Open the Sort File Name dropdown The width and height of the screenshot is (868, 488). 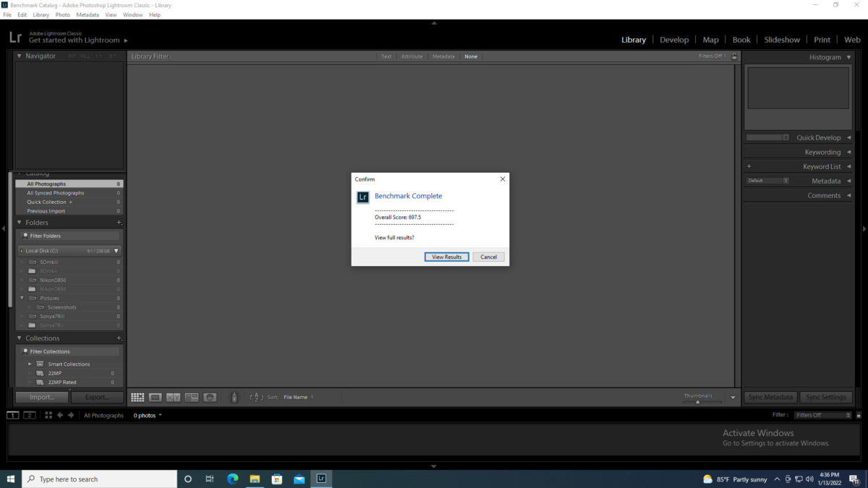pyautogui.click(x=298, y=397)
